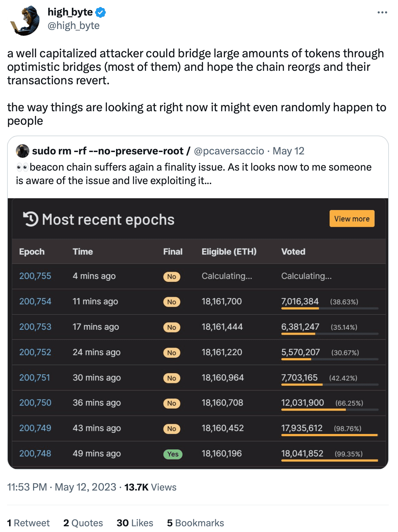This screenshot has height=532, width=398.
Task: Click the 5 Bookmarks count
Action: tap(195, 523)
